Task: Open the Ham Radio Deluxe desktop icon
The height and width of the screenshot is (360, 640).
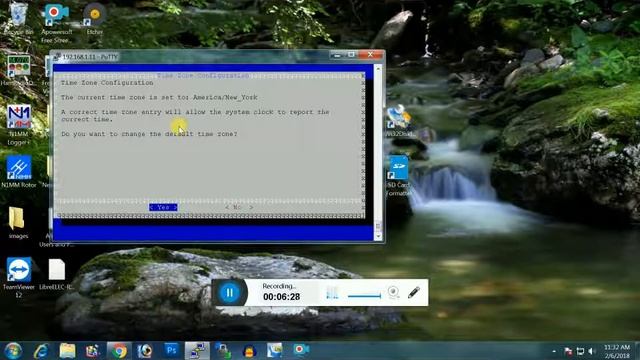Action: click(18, 70)
